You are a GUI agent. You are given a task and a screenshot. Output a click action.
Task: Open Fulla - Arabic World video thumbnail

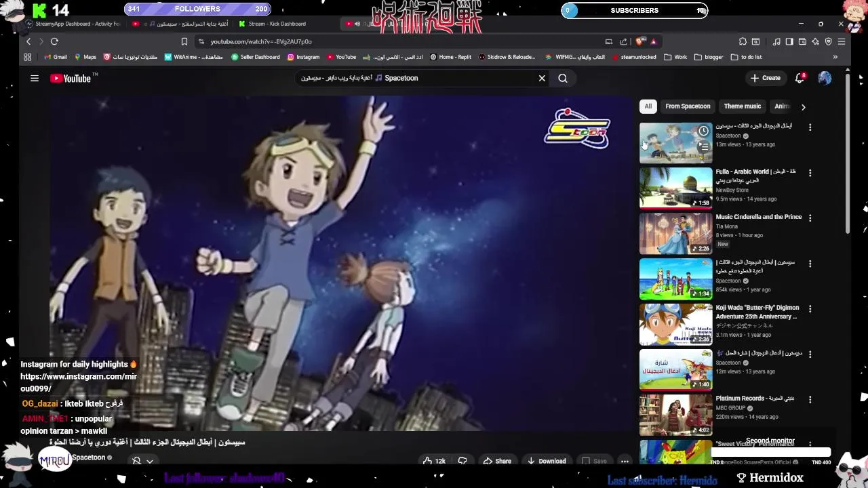[x=676, y=188]
